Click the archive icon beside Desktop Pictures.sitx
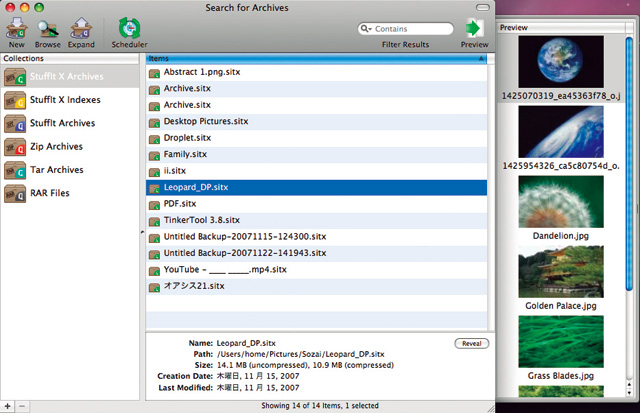The image size is (640, 413). (154, 123)
